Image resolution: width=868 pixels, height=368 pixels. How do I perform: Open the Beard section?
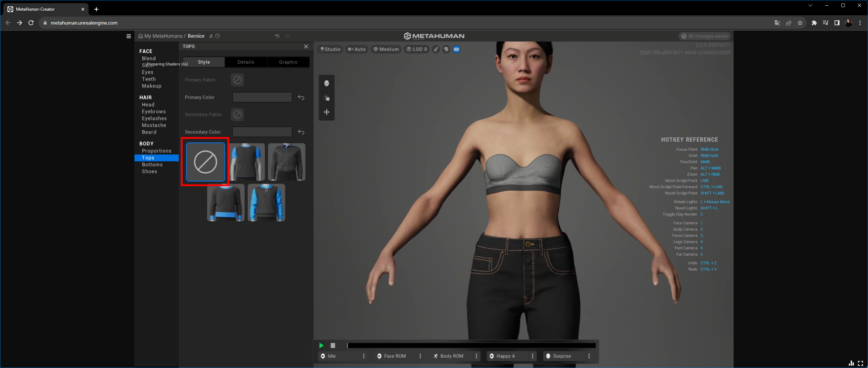(149, 132)
